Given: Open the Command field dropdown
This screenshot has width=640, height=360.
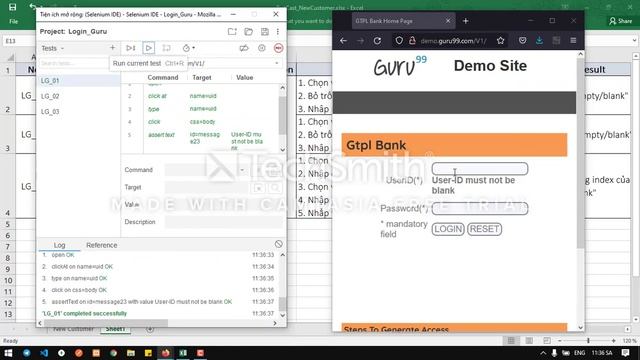Looking at the screenshot, I should point(242,170).
